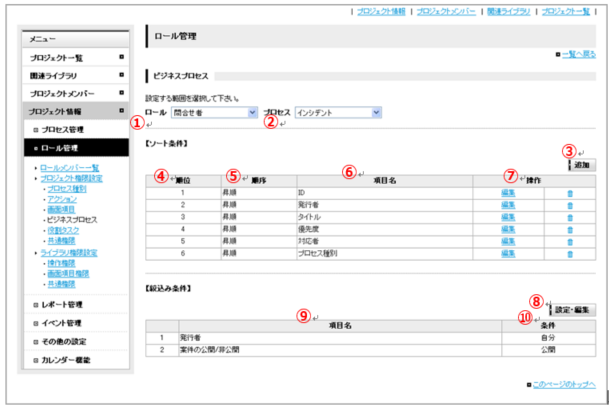The height and width of the screenshot is (411, 609).
Task: Open the プロジェクト情報 link in the top navigation
Action: click(381, 12)
